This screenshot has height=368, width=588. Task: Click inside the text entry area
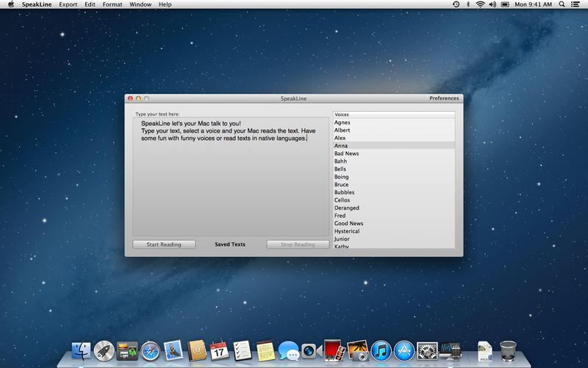pyautogui.click(x=231, y=177)
